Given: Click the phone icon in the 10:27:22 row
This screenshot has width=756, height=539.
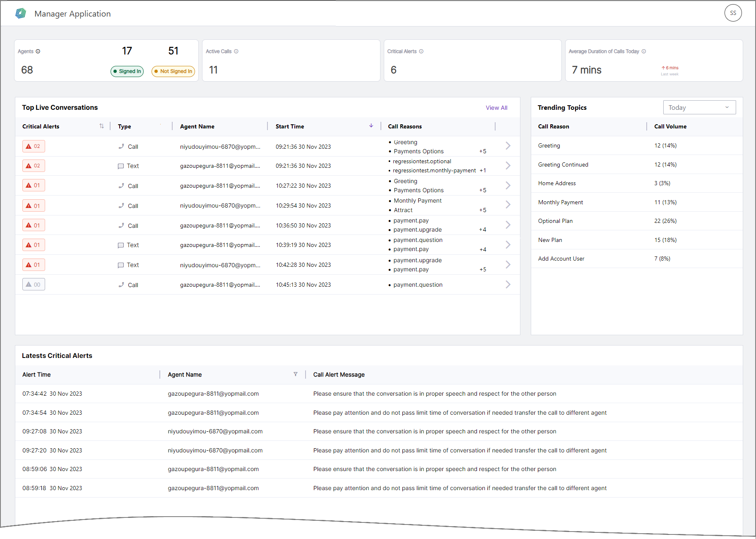Looking at the screenshot, I should 121,186.
